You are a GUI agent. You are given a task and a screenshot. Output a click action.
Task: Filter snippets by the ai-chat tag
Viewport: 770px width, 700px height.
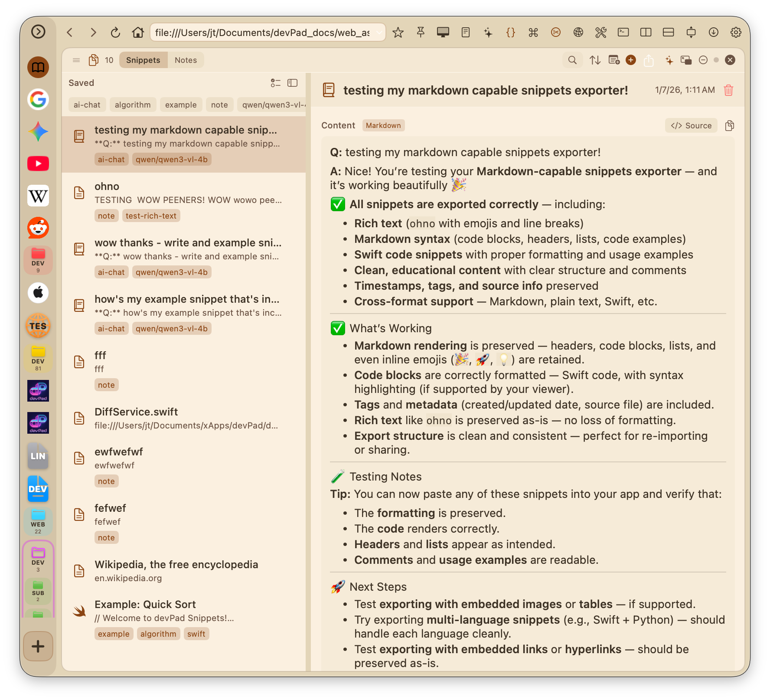87,105
